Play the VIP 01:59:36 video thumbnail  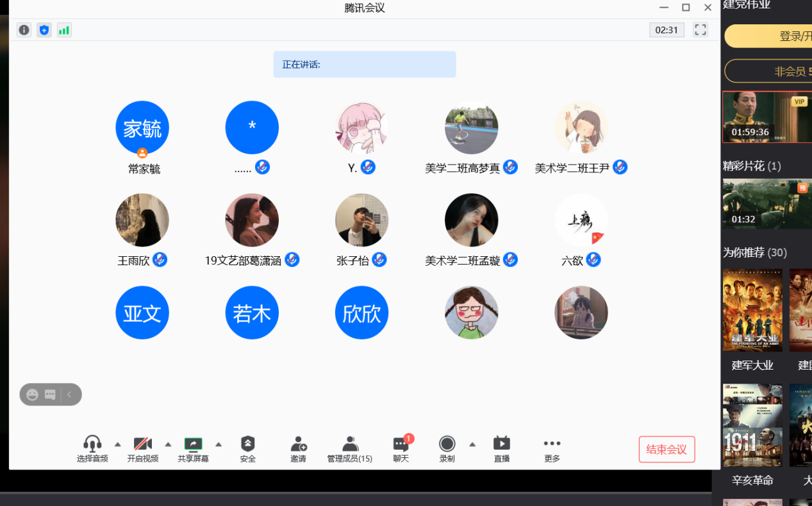767,117
